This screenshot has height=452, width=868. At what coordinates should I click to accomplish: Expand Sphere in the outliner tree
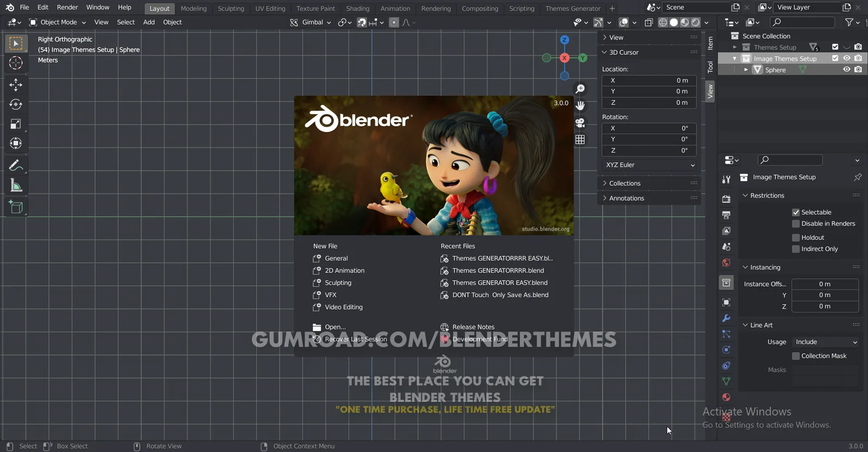point(746,70)
